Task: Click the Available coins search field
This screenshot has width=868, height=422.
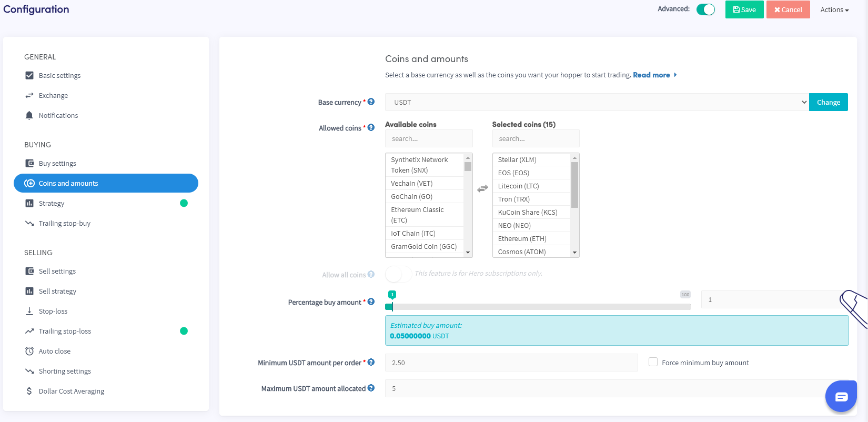Action: coord(429,139)
